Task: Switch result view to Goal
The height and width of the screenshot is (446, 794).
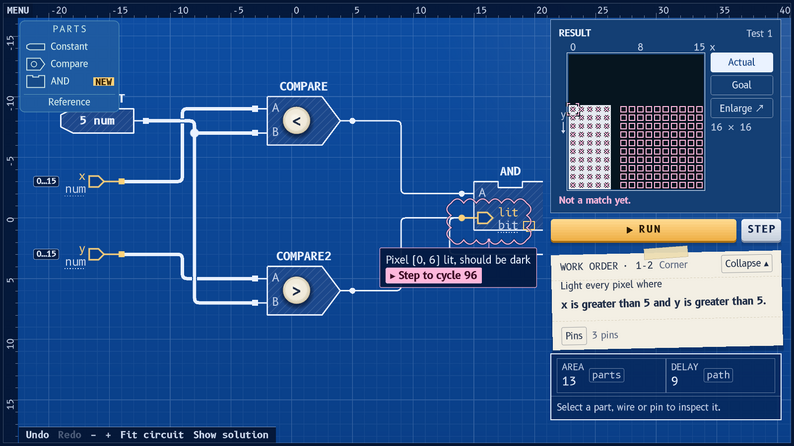Action: pyautogui.click(x=741, y=85)
